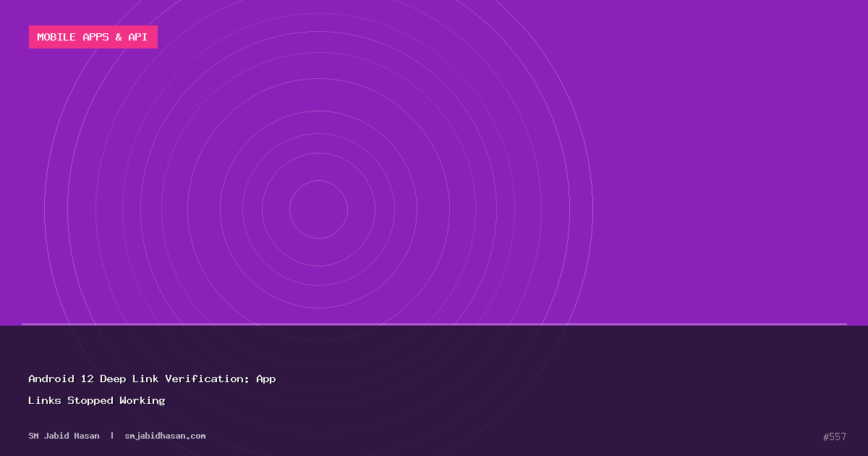
Task: Click the MOBILE APPS & API badge
Action: (x=93, y=37)
